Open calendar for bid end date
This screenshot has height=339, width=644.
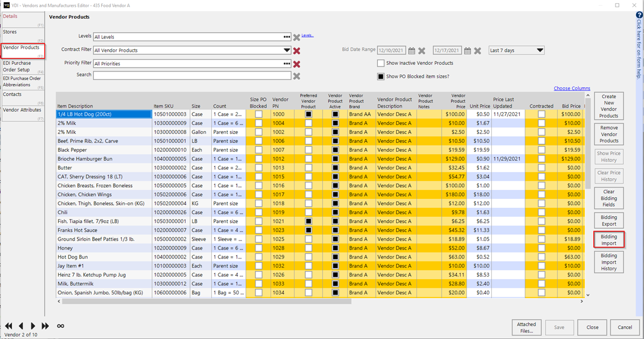point(467,51)
